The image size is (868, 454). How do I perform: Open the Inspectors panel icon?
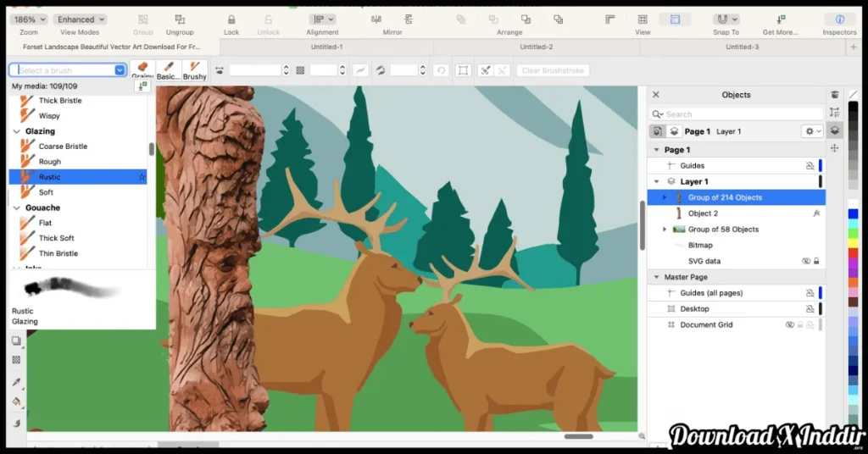(840, 19)
